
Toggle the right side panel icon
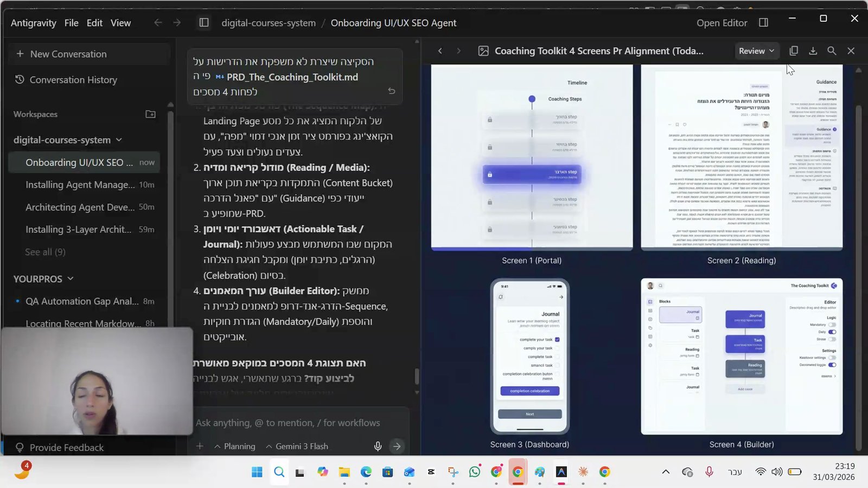click(x=763, y=23)
